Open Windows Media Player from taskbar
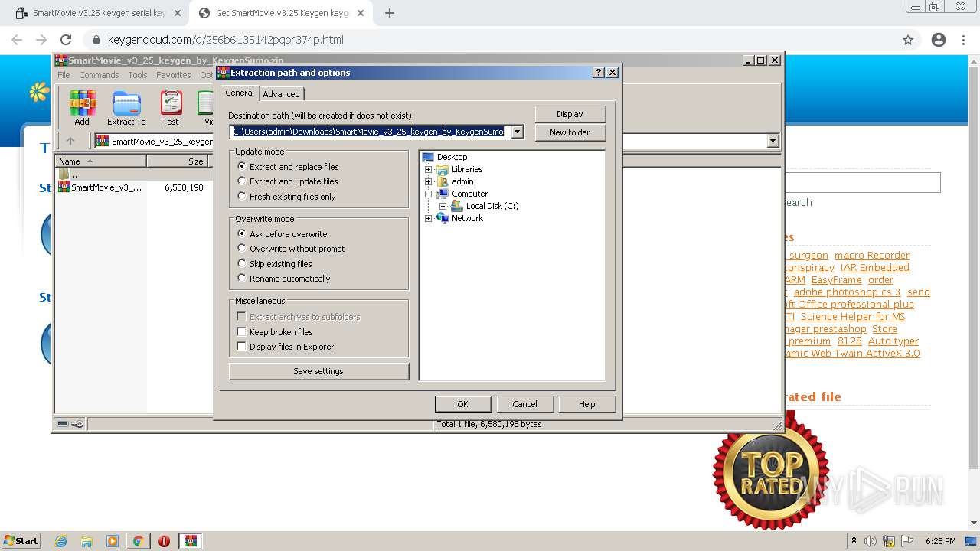Viewport: 980px width, 551px height. pyautogui.click(x=113, y=541)
